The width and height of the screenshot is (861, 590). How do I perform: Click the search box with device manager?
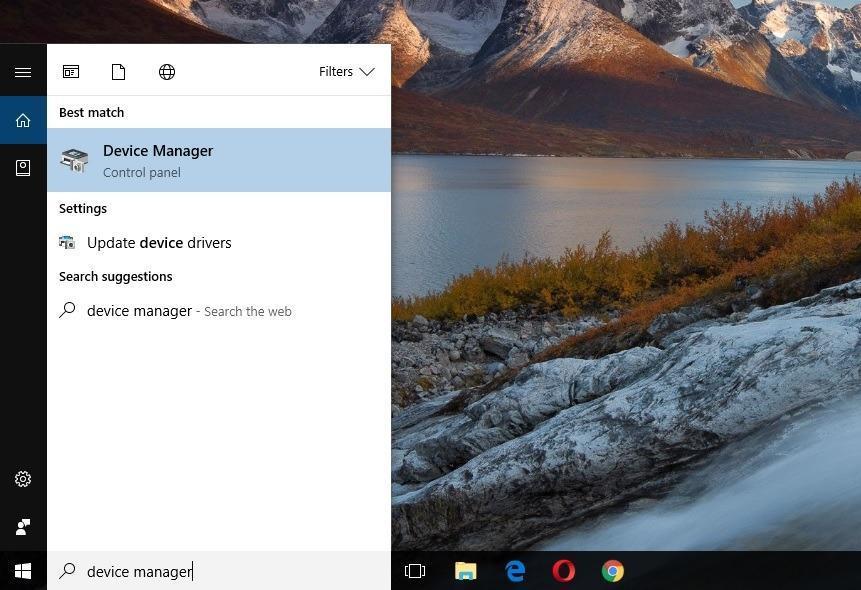coord(219,571)
